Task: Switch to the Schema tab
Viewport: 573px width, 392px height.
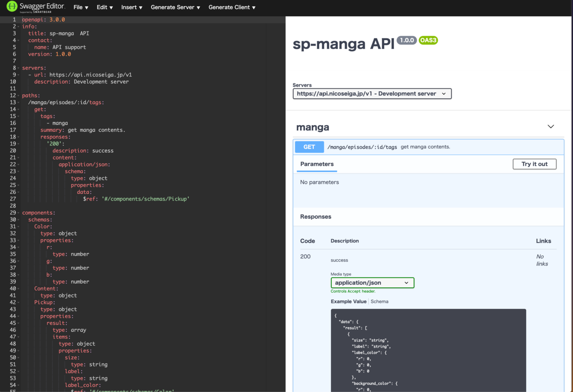Action: 380,301
